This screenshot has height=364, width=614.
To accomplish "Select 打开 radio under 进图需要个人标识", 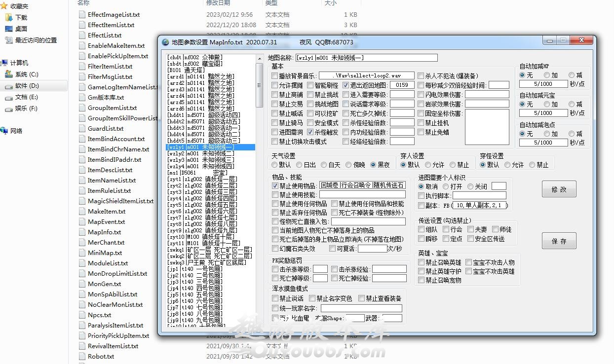I will (x=446, y=187).
